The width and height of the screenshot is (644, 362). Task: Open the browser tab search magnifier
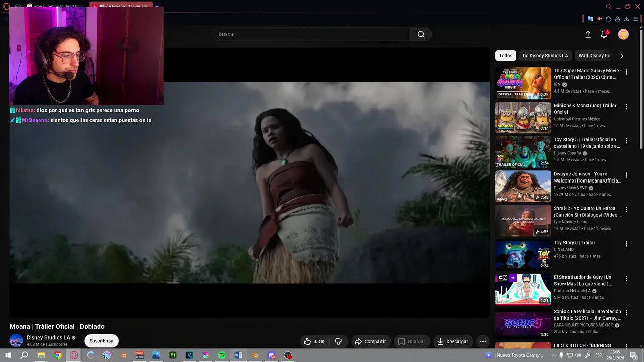608,6
